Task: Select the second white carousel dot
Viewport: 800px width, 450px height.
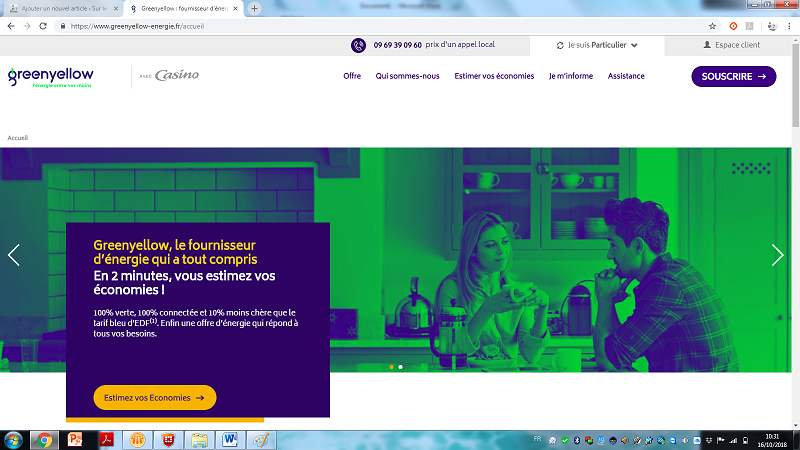Action: click(401, 367)
